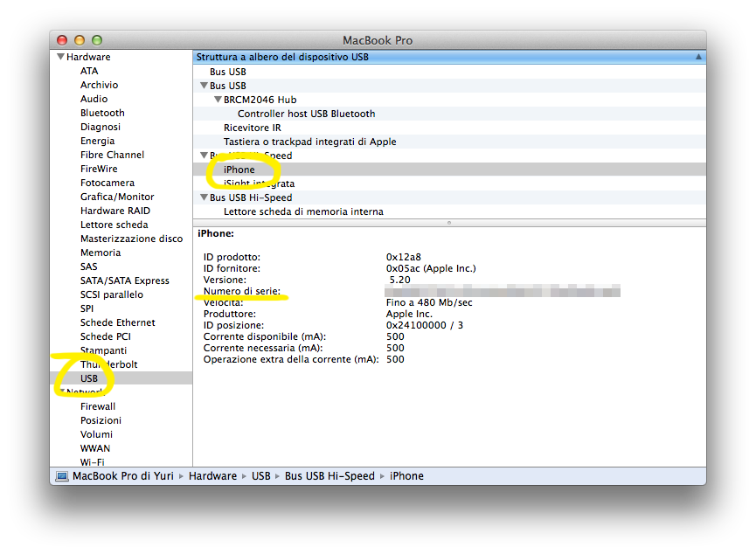Open Posizioni in the sidebar
The image size is (756, 554).
[101, 420]
